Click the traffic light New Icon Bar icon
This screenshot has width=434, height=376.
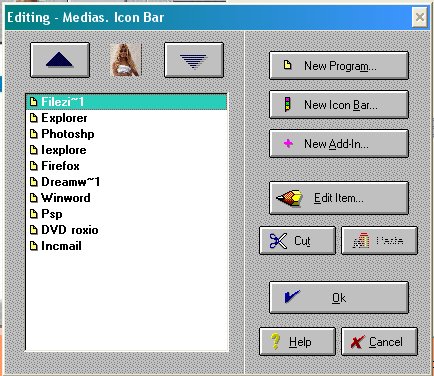(x=287, y=105)
